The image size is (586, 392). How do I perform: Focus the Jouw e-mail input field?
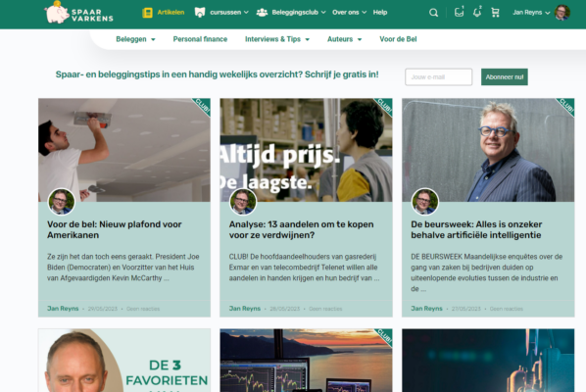pos(439,77)
